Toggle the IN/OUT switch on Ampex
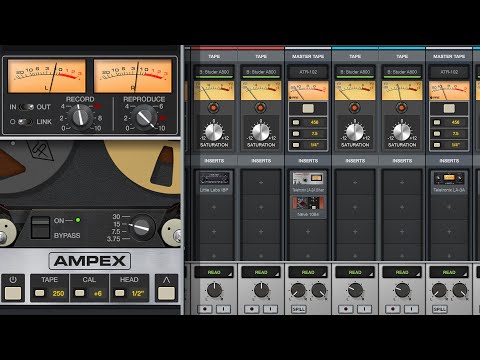Screen dimensions: 480x360 pyautogui.click(x=26, y=107)
